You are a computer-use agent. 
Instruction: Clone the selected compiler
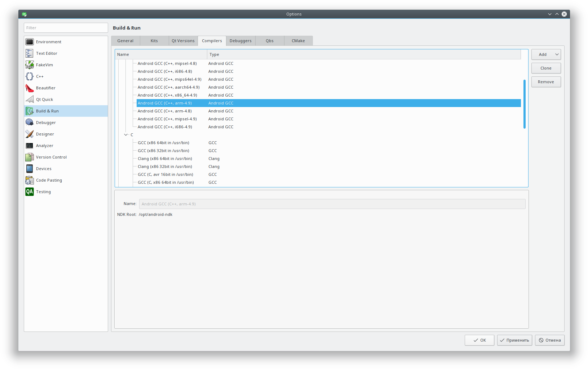point(546,68)
